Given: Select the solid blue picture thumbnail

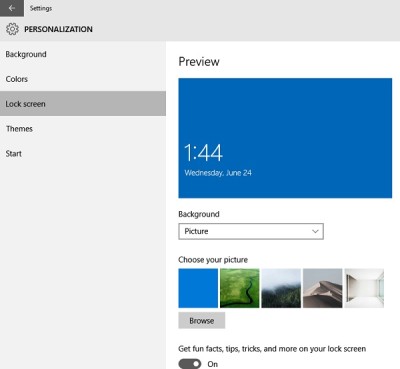Looking at the screenshot, I should click(x=198, y=288).
